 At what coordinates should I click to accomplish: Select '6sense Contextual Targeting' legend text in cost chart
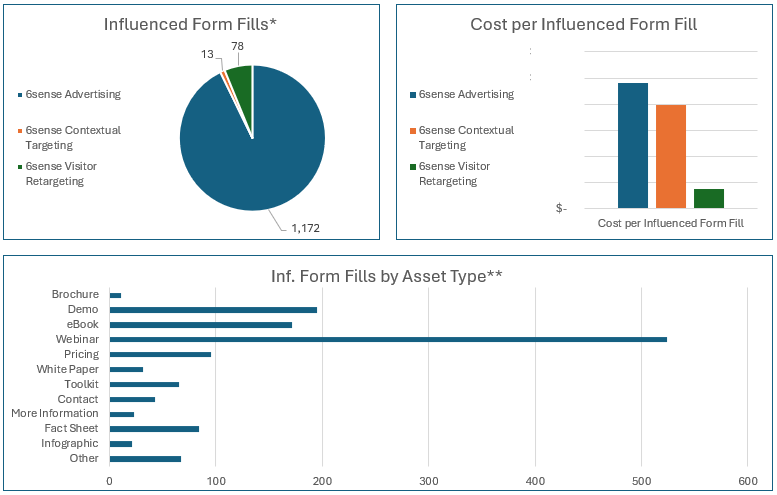[466, 137]
